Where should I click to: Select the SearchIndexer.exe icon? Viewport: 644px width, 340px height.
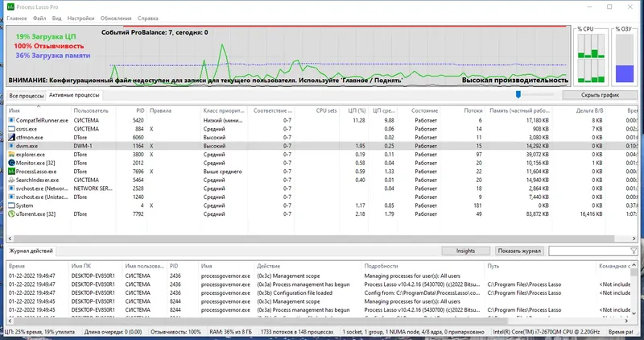[11, 180]
